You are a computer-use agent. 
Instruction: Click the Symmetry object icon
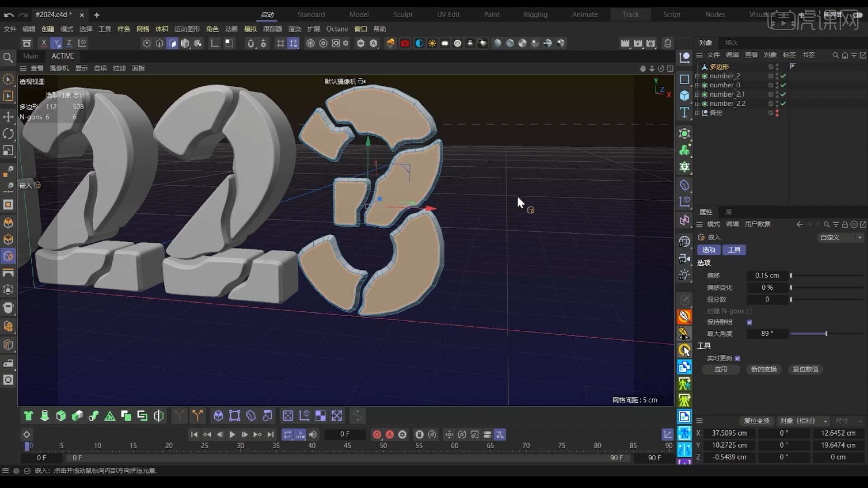[684, 220]
